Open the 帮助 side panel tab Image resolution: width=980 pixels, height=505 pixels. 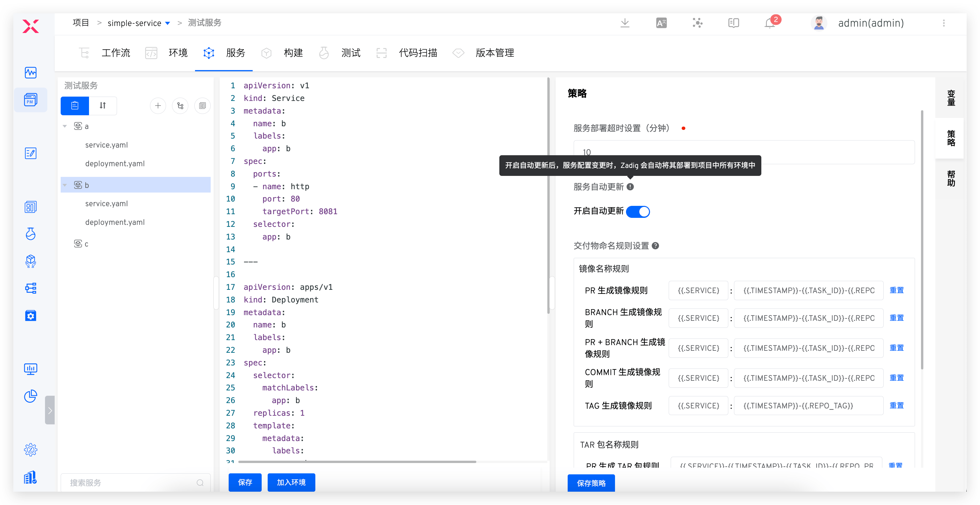click(x=951, y=178)
